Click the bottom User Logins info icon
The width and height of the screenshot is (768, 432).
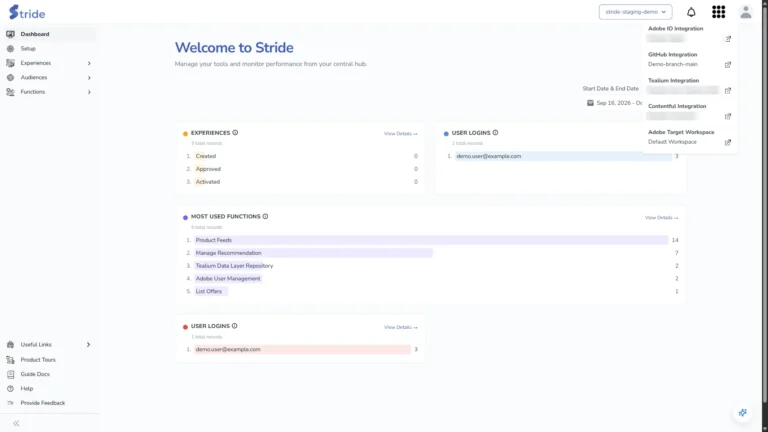point(235,326)
